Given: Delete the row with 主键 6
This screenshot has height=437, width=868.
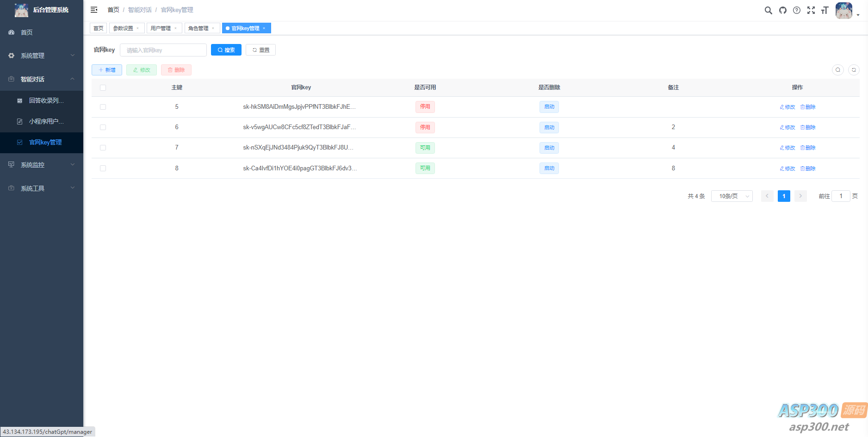Looking at the screenshot, I should pos(808,127).
